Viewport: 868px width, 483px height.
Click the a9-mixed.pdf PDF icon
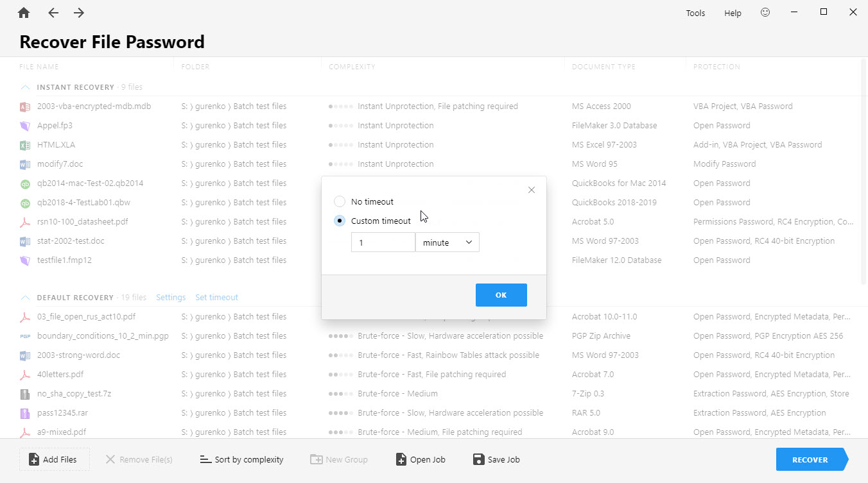coord(25,432)
